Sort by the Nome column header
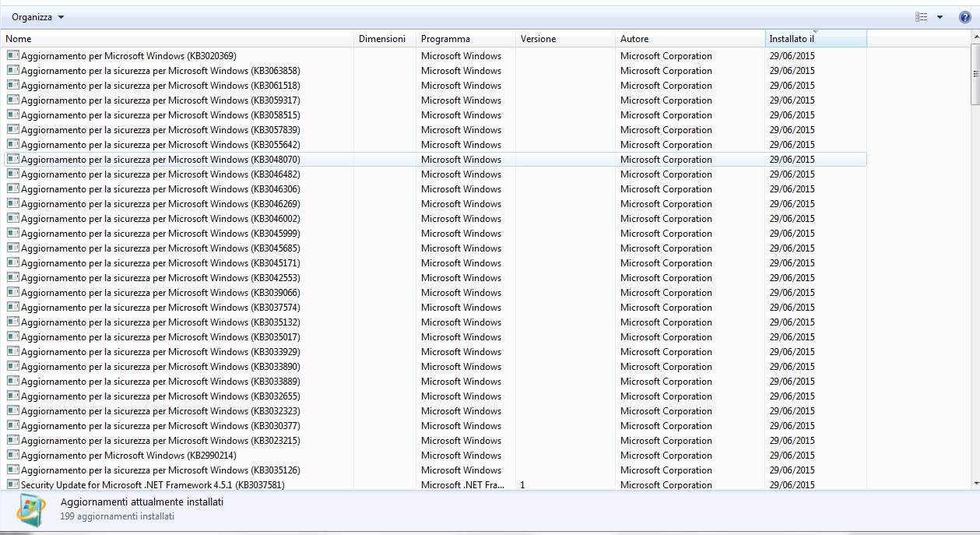The image size is (980, 535). point(178,39)
